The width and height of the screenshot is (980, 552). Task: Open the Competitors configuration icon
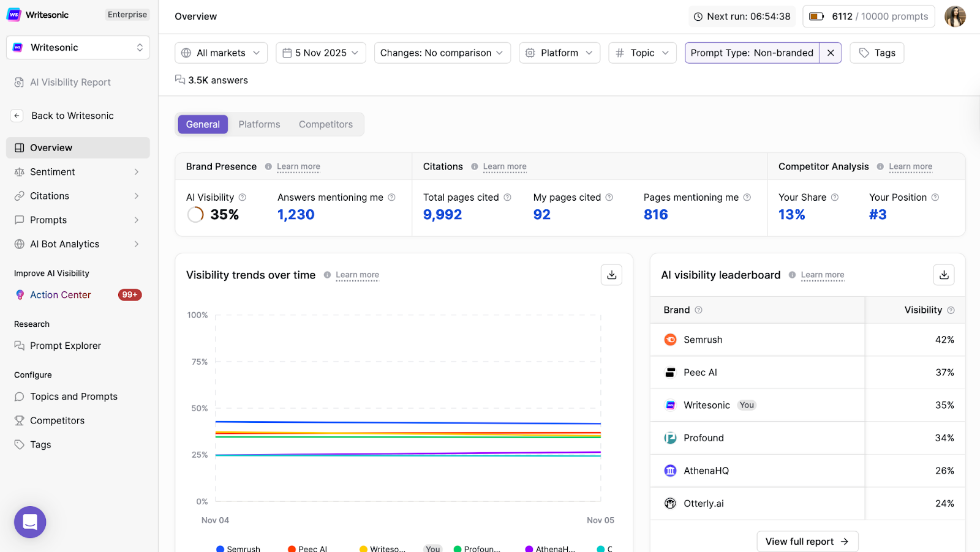19,420
